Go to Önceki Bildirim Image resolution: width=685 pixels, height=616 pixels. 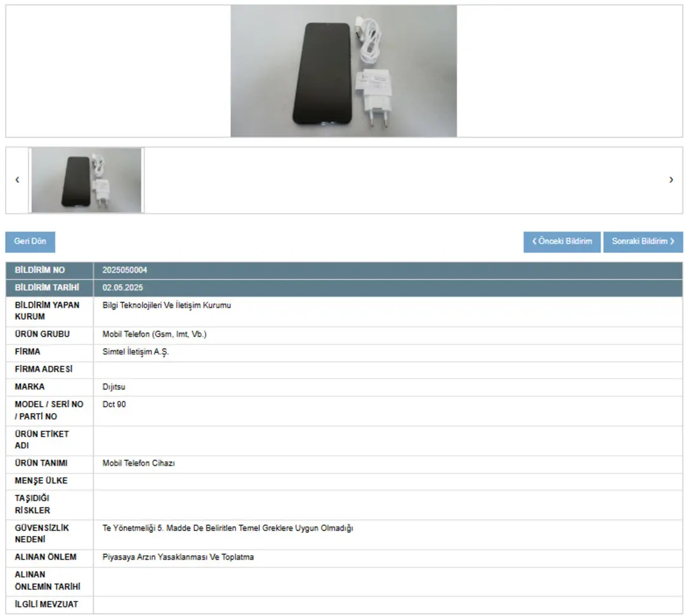562,242
